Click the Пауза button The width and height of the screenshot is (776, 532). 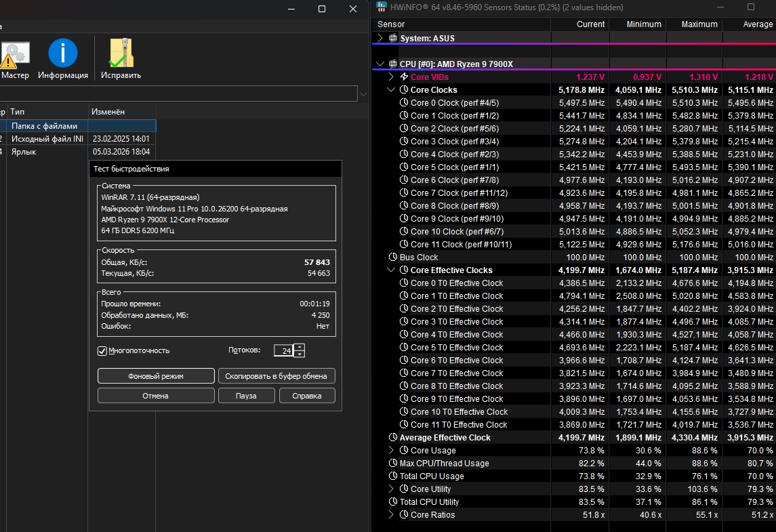[247, 396]
